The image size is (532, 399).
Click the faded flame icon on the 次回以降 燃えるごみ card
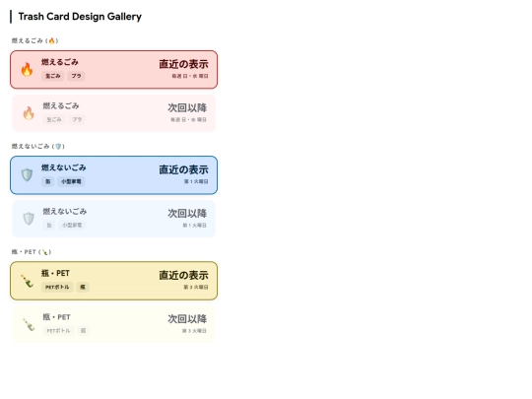[x=29, y=113]
